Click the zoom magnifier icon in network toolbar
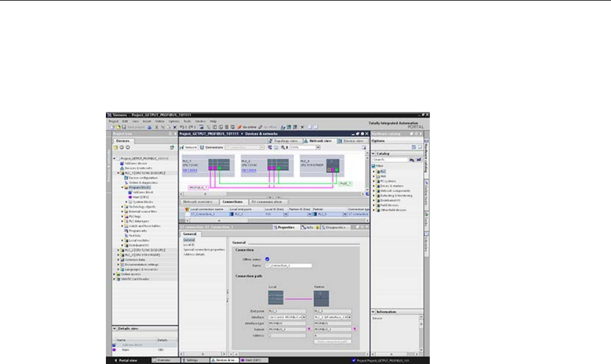611x364 pixels. pyautogui.click(x=283, y=147)
